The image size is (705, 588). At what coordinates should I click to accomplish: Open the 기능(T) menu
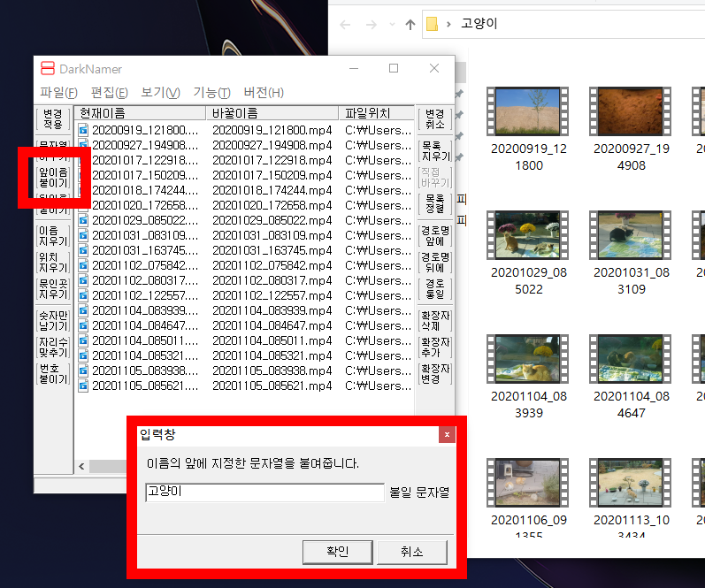(211, 93)
